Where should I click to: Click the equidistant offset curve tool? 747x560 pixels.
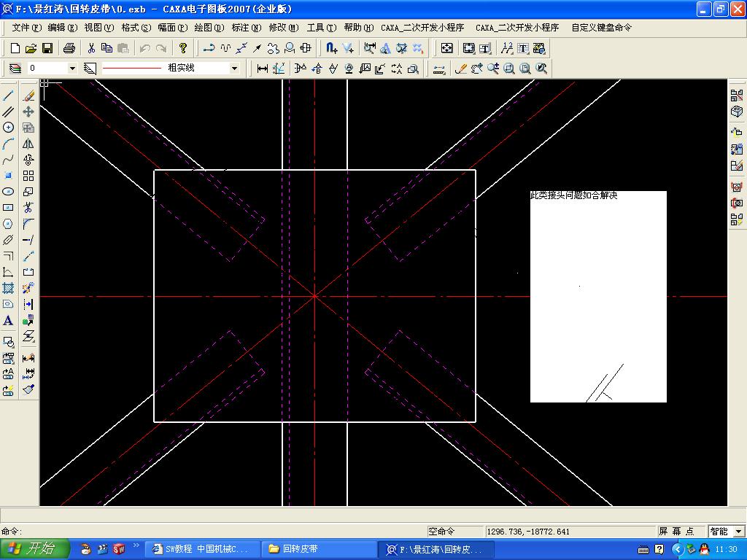tap(8, 256)
